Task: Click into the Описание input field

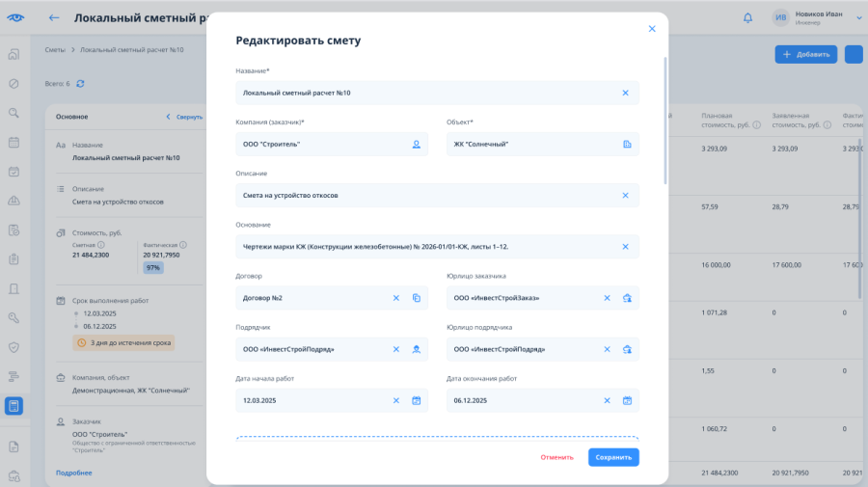Action: [437, 196]
